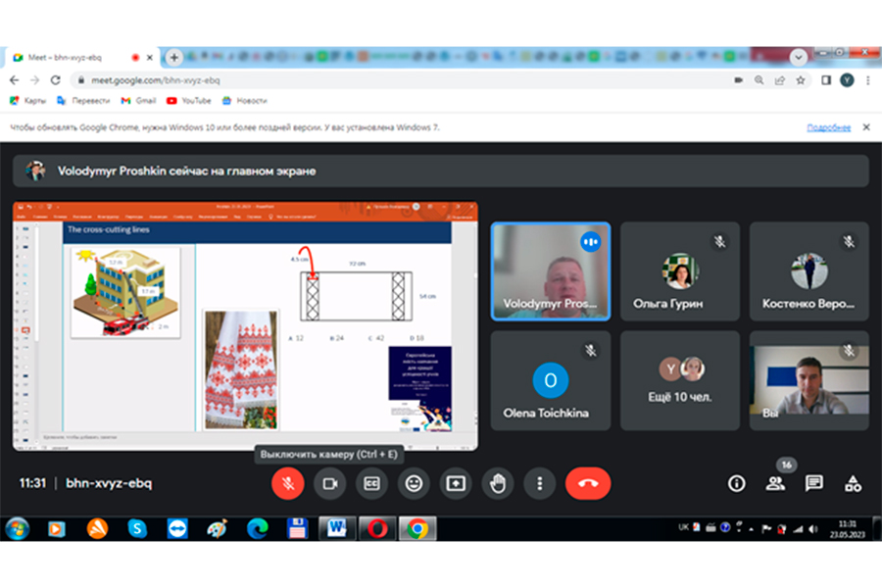The width and height of the screenshot is (882, 588).
Task: Select Ольга Гурин participant tile
Action: (679, 271)
